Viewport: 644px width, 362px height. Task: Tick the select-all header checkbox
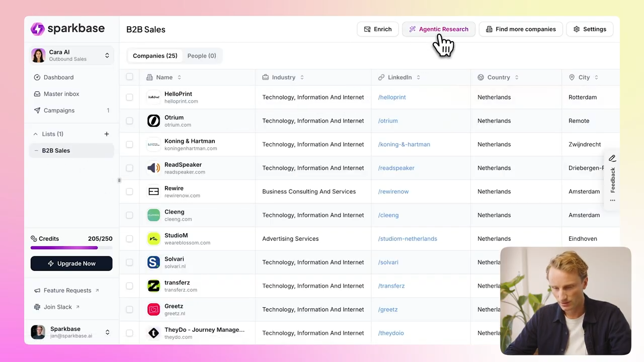point(129,77)
